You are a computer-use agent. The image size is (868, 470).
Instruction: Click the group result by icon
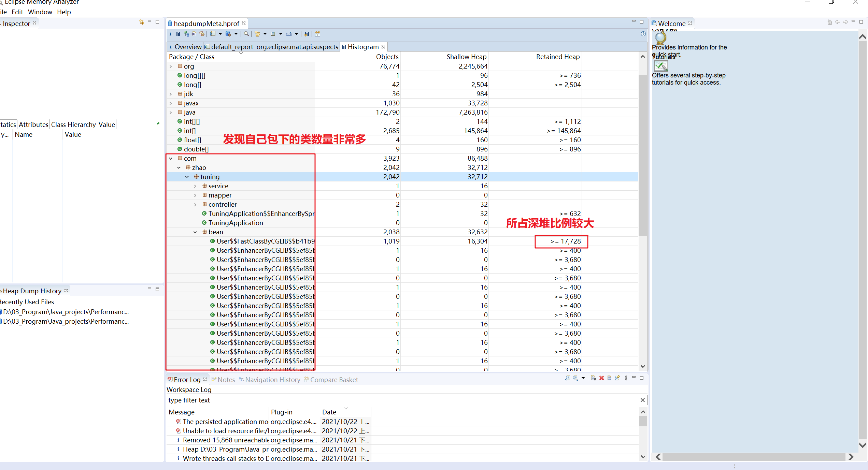point(257,34)
